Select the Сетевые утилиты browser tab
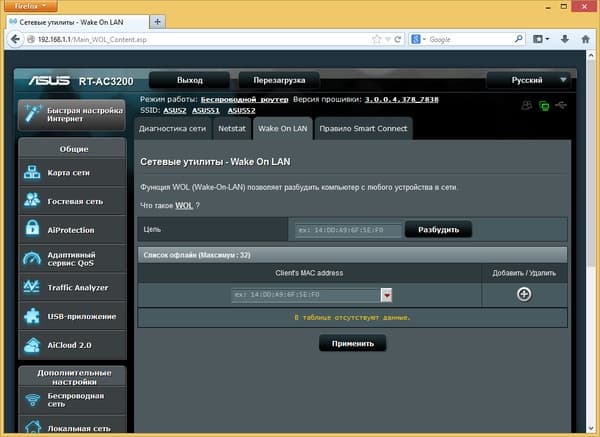 pyautogui.click(x=77, y=22)
